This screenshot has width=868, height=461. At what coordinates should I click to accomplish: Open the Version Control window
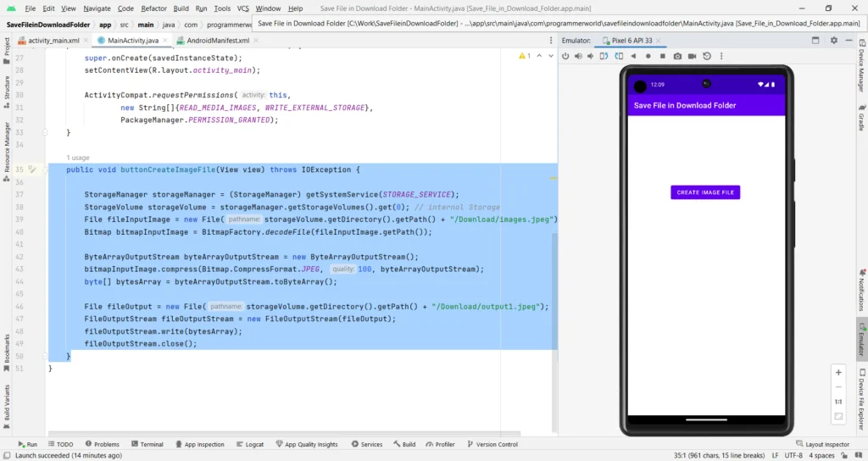(492, 444)
